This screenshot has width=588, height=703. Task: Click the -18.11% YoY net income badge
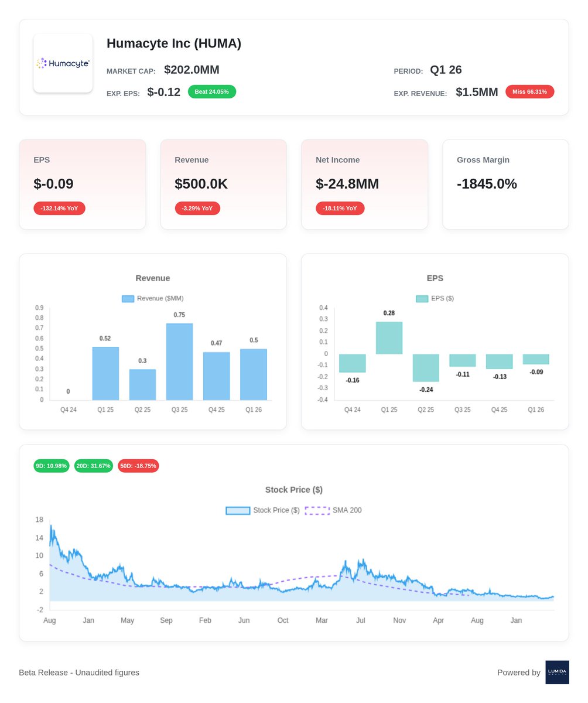pos(340,209)
